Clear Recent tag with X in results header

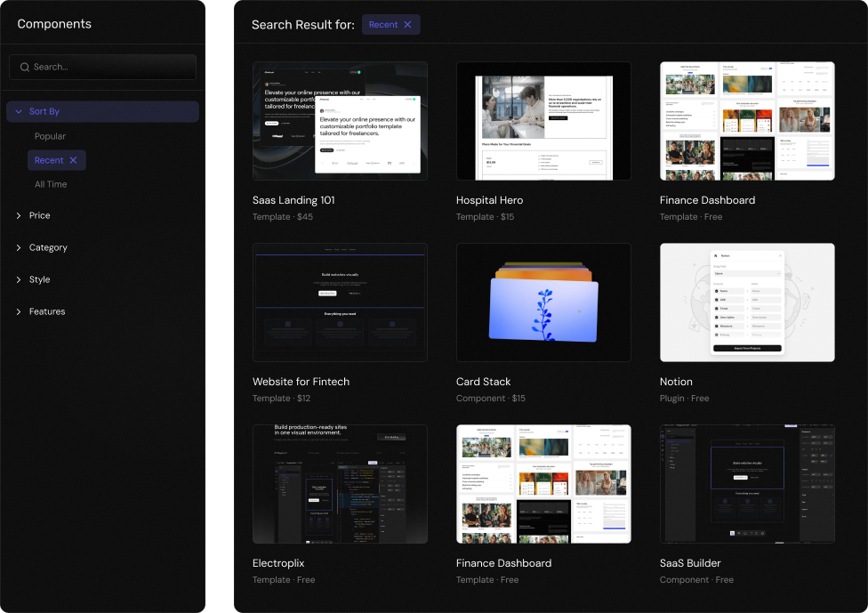(408, 24)
